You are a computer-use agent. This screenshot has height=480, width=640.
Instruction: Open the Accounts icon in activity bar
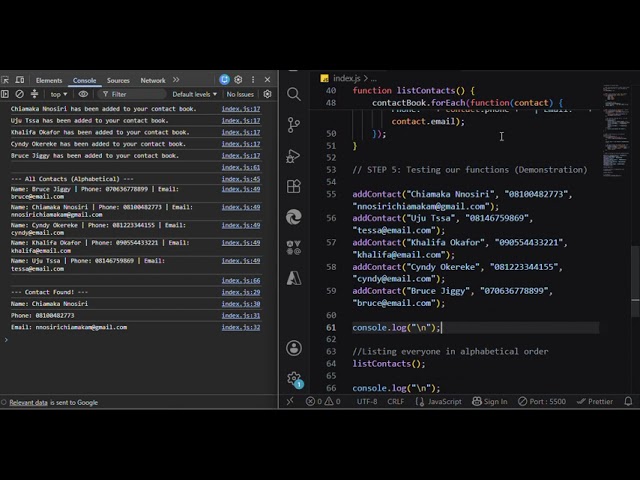click(x=294, y=348)
